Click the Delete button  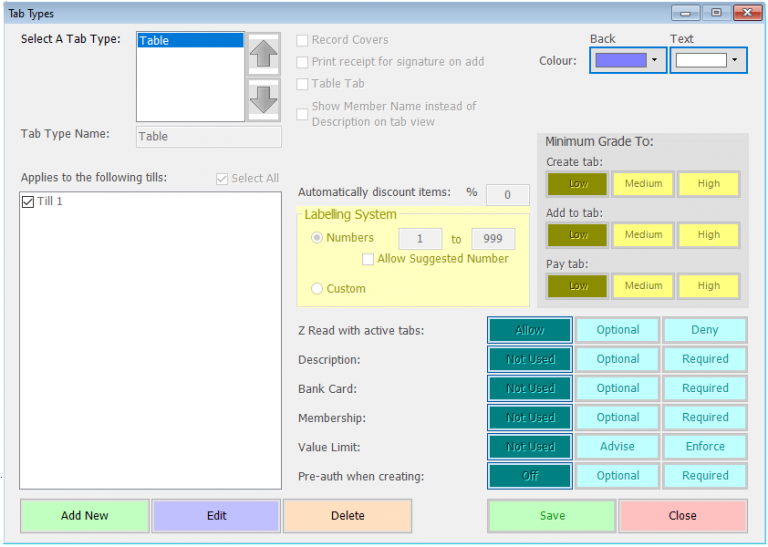point(348,516)
